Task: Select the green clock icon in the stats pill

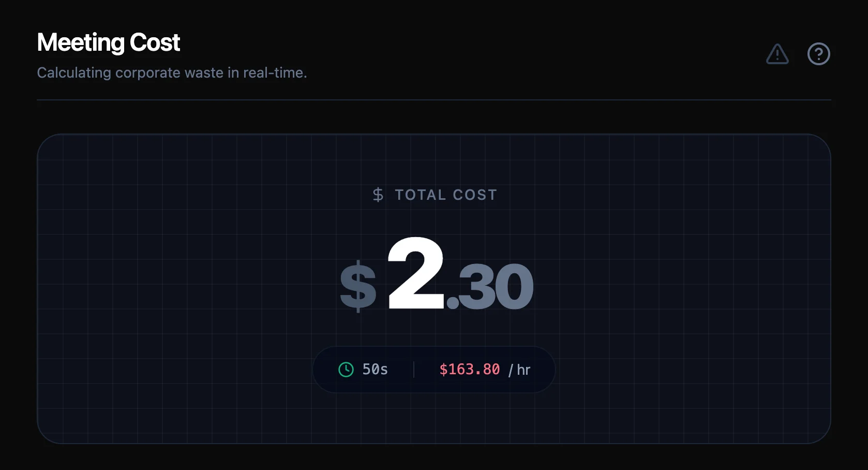Action: [x=346, y=369]
